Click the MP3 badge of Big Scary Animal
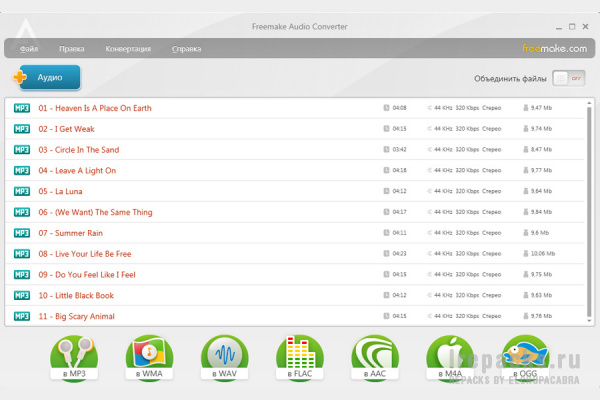This screenshot has height=400, width=600. 22,316
